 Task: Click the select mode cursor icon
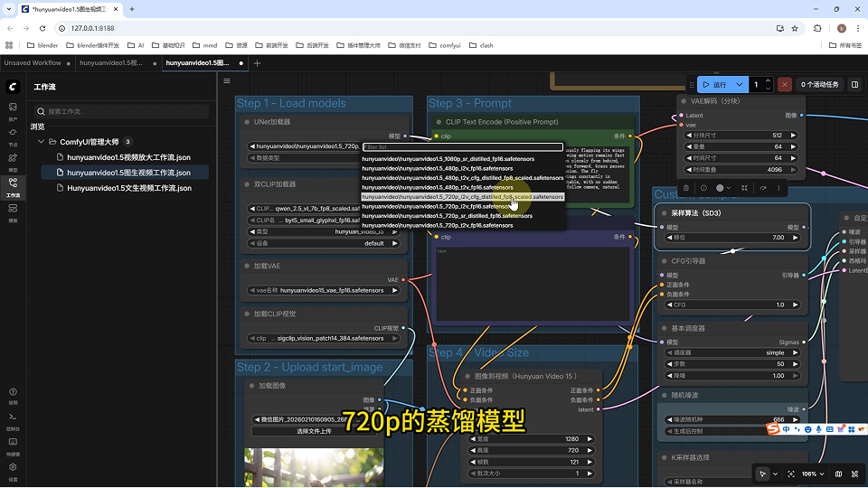[763, 474]
